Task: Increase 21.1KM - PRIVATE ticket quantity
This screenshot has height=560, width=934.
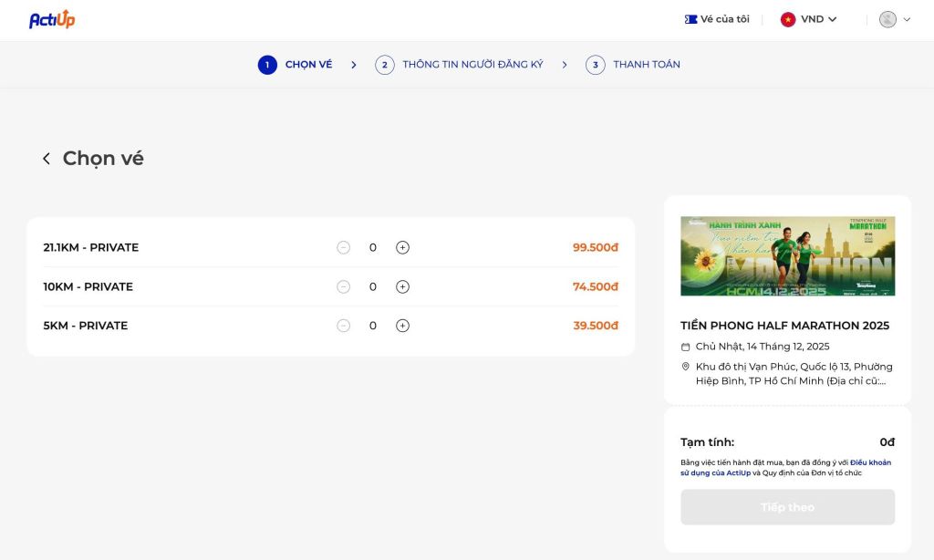Action: click(x=402, y=247)
